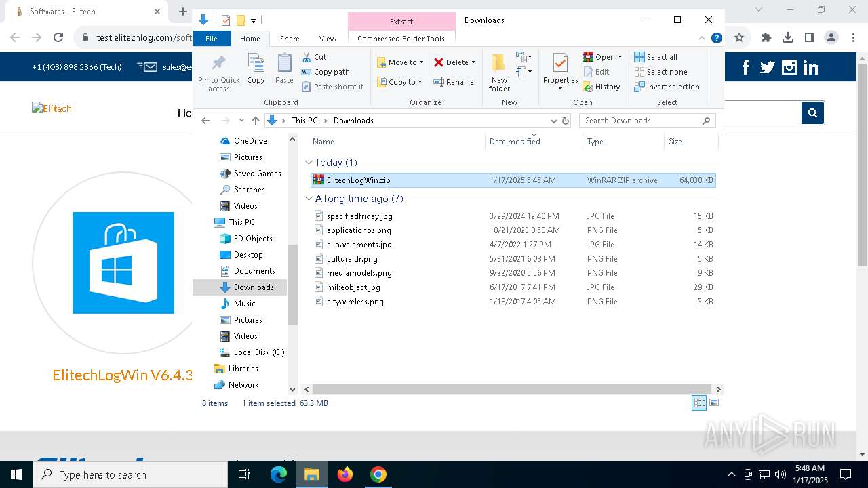Click the Edit button in Open group

tap(596, 72)
